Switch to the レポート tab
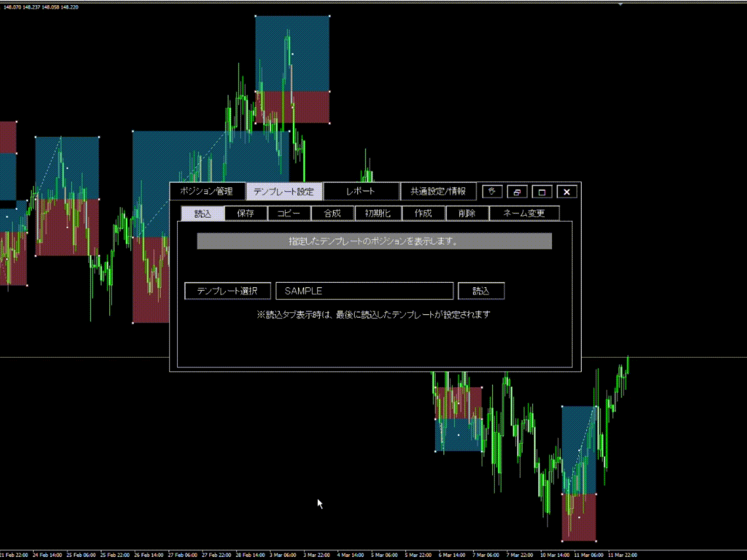The width and height of the screenshot is (747, 560). (361, 191)
